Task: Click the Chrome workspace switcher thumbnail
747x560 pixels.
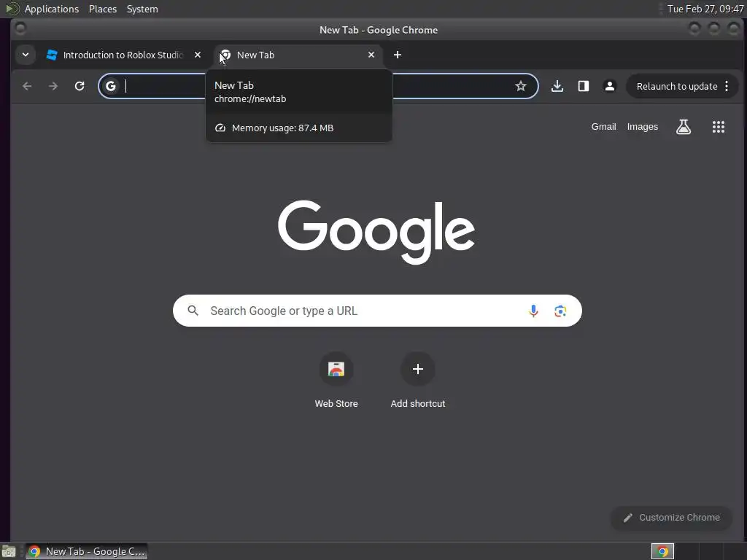Action: 662,551
